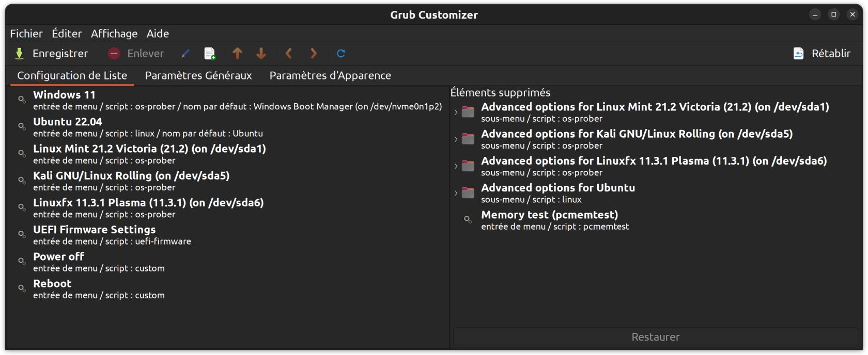Click the Enregistrer save icon
Screen dimensions: 868x355
20,54
